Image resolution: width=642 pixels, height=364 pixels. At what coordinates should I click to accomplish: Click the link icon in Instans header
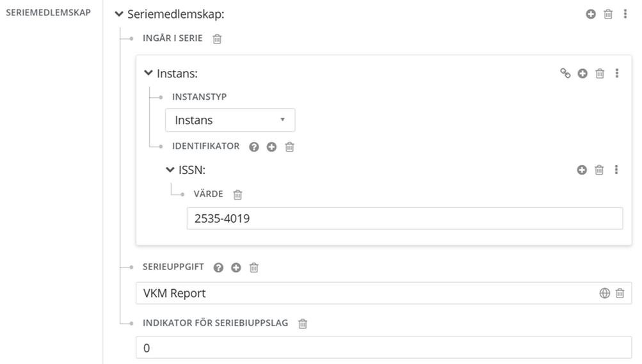[565, 74]
